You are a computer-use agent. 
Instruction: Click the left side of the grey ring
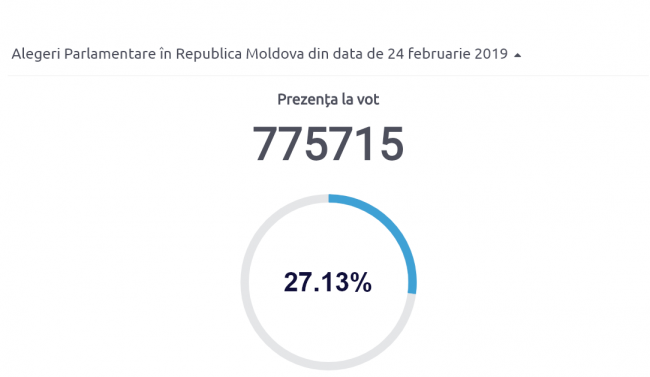(x=245, y=282)
